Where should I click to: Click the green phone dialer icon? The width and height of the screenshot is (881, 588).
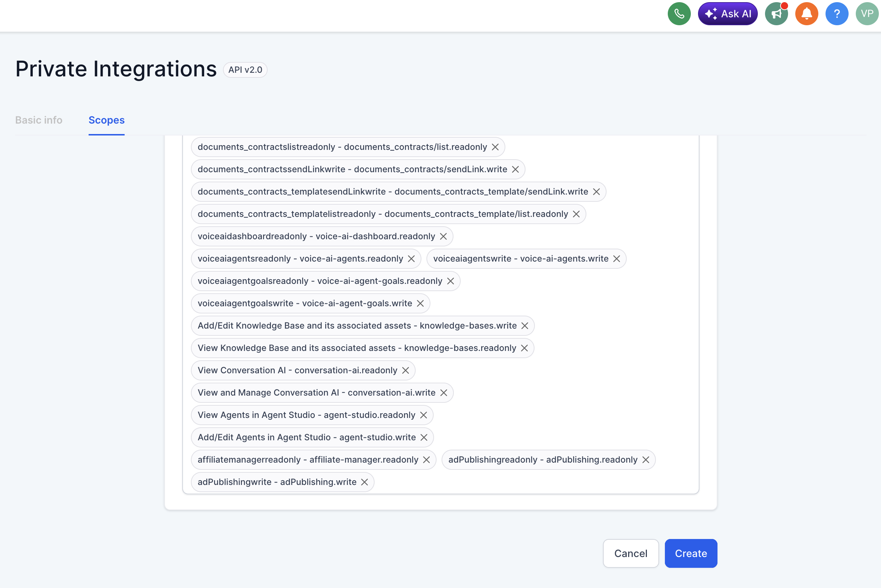coord(679,14)
